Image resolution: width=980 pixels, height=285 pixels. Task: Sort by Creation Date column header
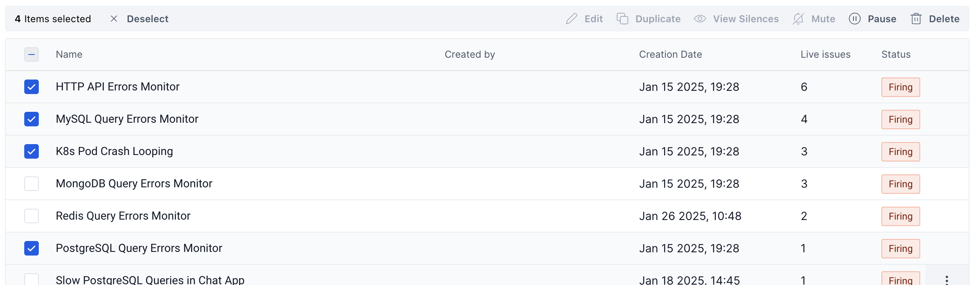coord(670,54)
